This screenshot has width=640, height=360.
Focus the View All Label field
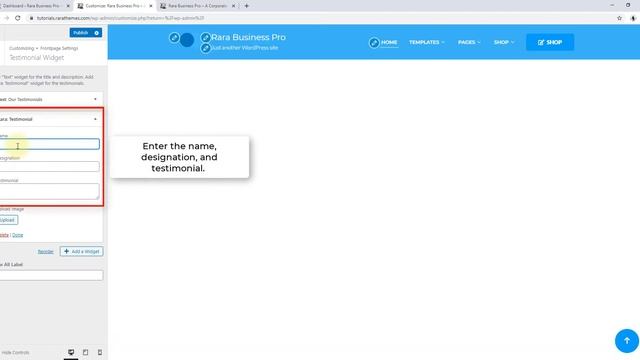(x=51, y=275)
